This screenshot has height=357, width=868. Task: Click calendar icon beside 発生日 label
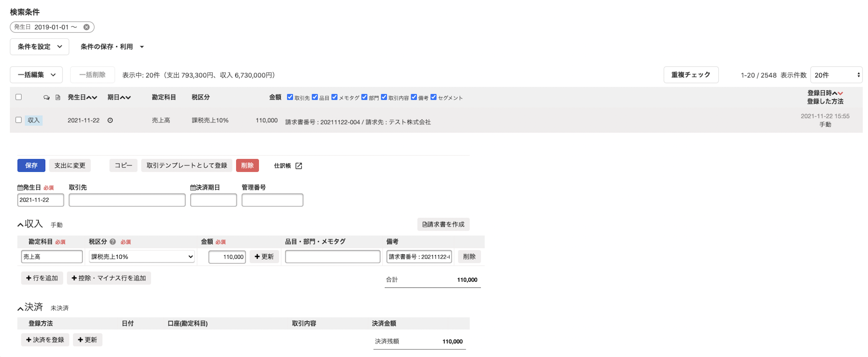[x=20, y=188]
